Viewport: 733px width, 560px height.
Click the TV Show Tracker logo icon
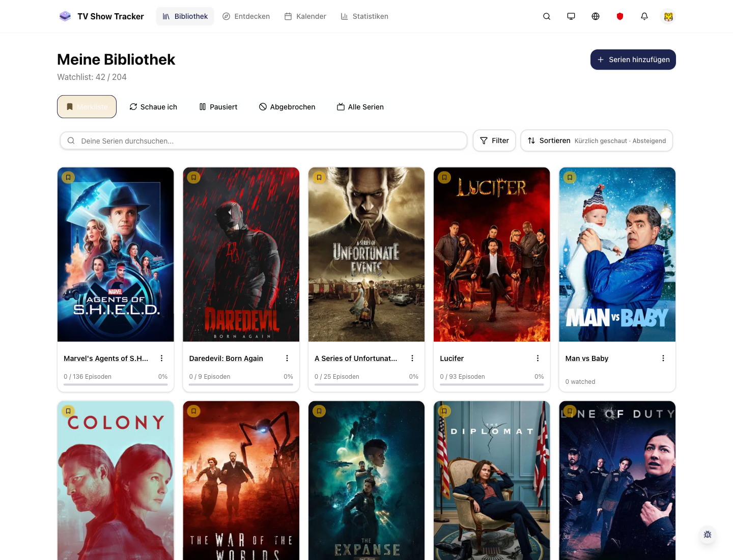(x=65, y=16)
